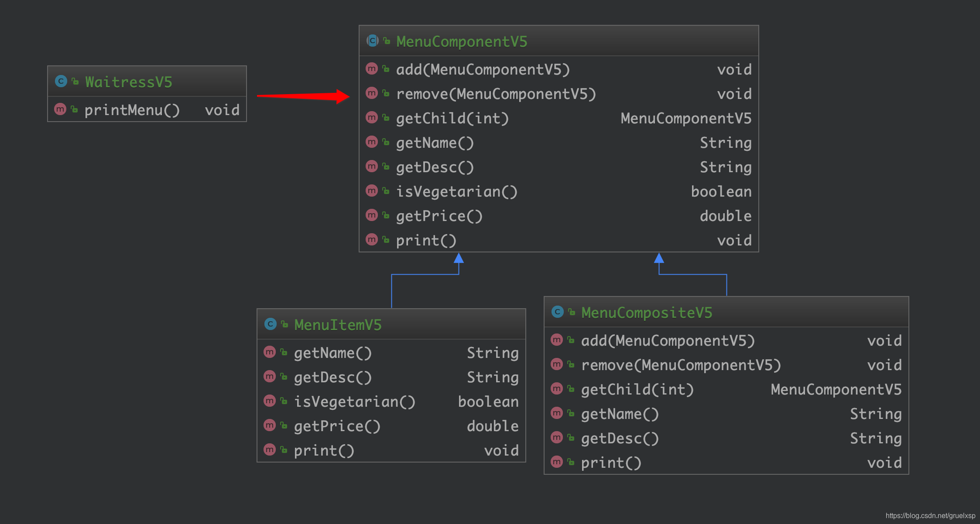
Task: Click the class icon beside MenuCompositeV5
Action: click(x=557, y=312)
